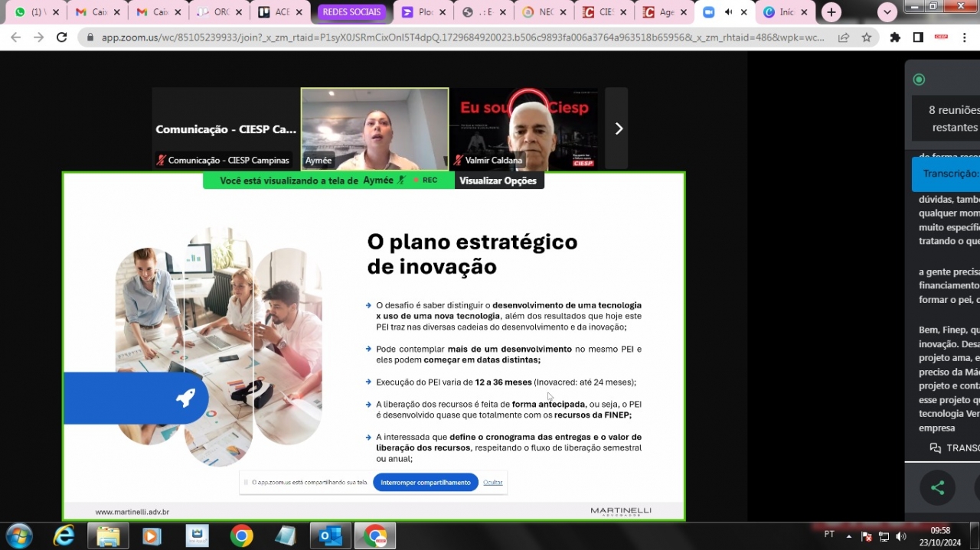Open Chrome's three-dot menu
This screenshot has height=550, width=980.
(x=964, y=36)
